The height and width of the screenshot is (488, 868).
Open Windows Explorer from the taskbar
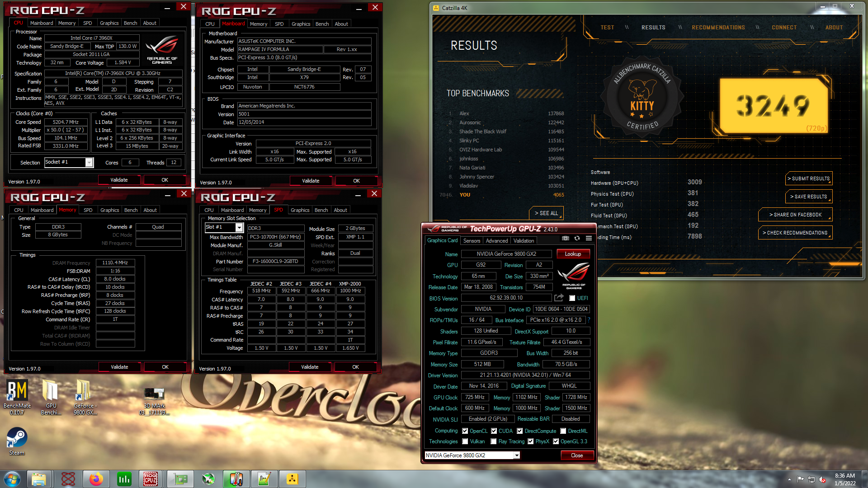click(x=39, y=479)
